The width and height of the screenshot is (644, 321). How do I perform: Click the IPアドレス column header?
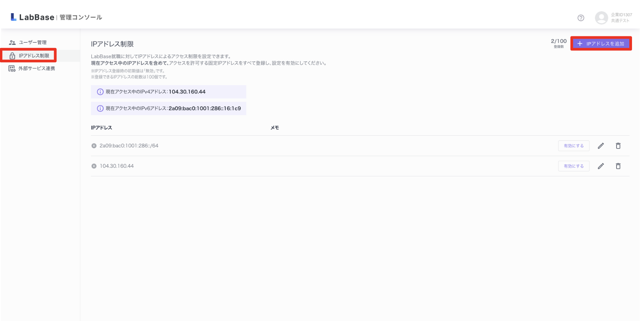point(101,128)
